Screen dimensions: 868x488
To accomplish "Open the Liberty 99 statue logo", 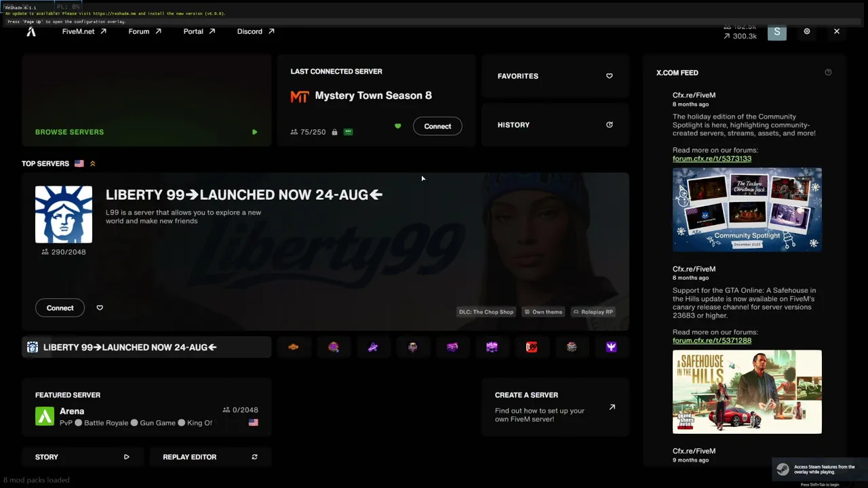I will 64,214.
